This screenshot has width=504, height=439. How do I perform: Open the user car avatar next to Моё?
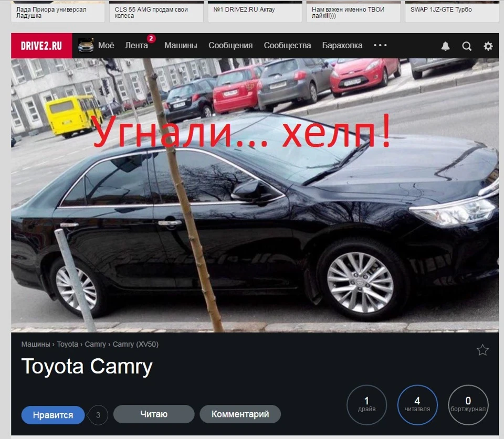pyautogui.click(x=86, y=46)
